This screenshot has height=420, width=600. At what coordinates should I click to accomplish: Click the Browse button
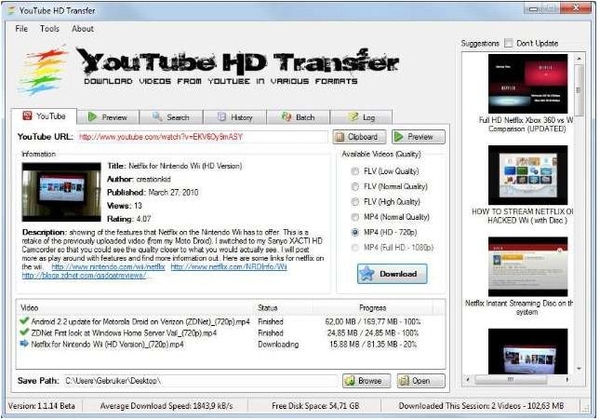pos(366,381)
